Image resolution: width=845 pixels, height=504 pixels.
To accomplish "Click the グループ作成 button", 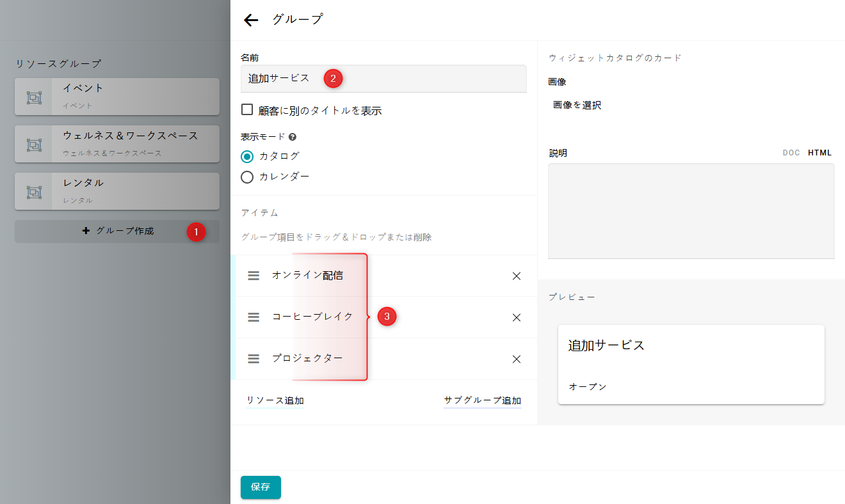I will 117,231.
